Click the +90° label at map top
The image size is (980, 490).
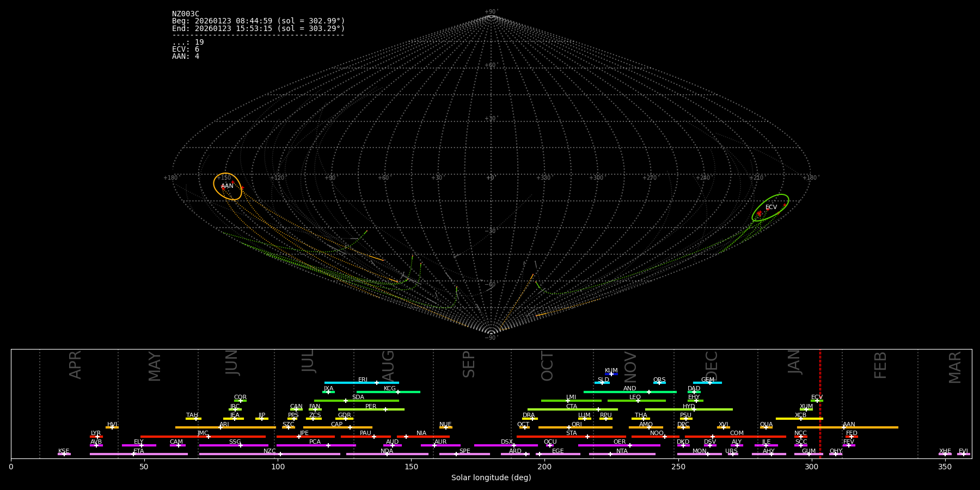tap(491, 12)
